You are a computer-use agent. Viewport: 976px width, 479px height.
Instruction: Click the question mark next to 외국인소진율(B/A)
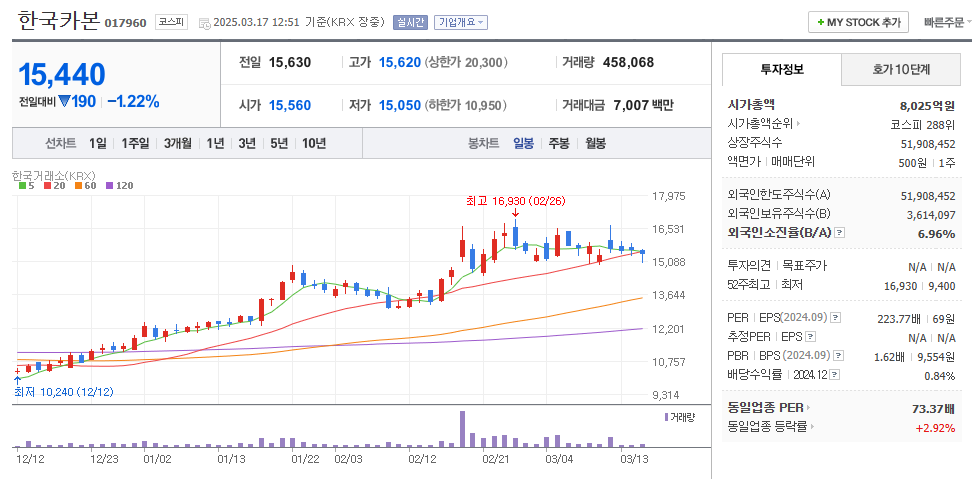840,233
